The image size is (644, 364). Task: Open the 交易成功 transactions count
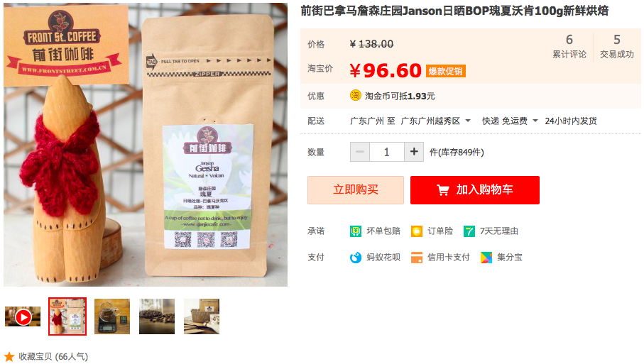[617, 46]
